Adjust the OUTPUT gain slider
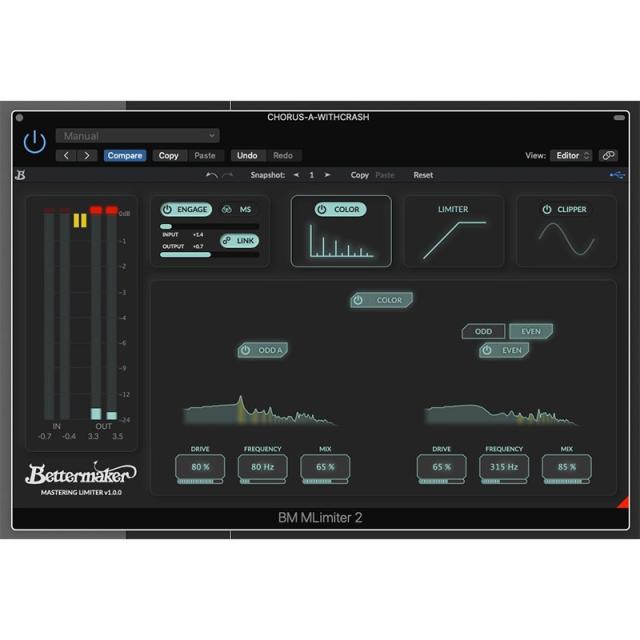This screenshot has width=640, height=640. coord(210,255)
